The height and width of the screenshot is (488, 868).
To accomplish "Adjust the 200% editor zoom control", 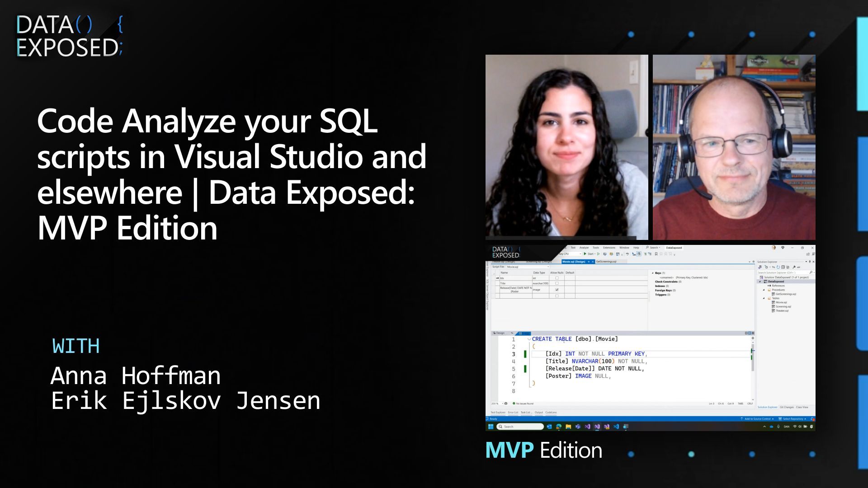I will 495,404.
